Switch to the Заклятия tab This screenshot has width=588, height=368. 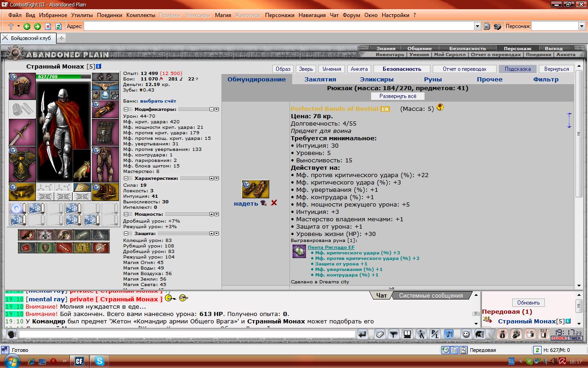320,79
